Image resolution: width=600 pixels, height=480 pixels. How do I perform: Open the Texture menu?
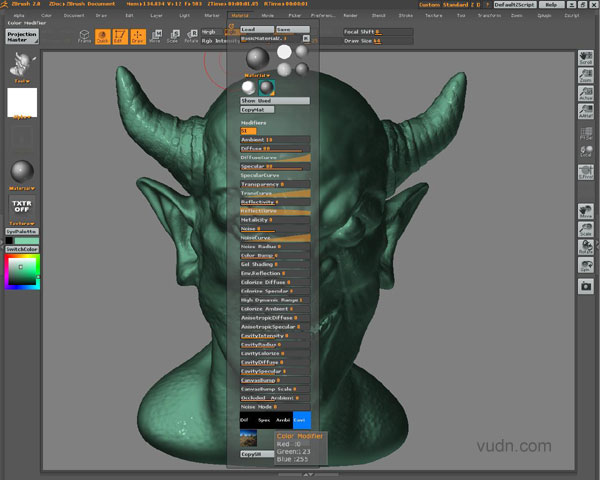434,16
